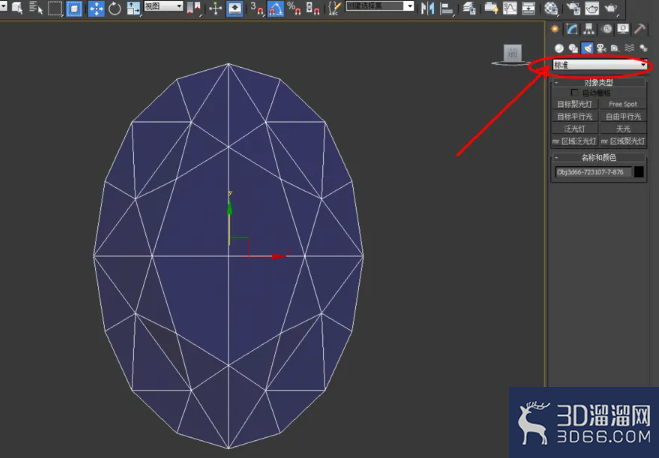Select the Cameras category icon
The width and height of the screenshot is (659, 458).
coord(601,48)
